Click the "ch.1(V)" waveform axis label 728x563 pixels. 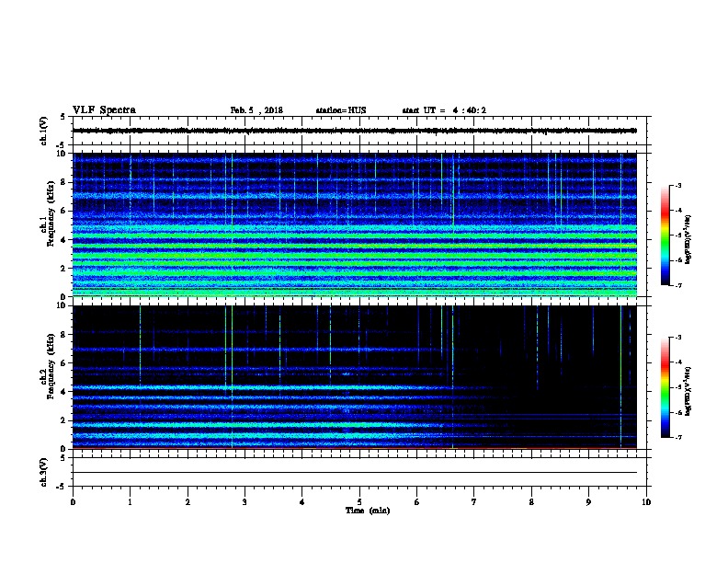coord(44,131)
